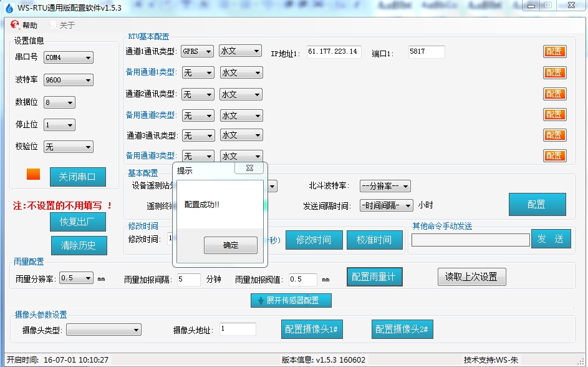Click the 发送 button

[x=551, y=239]
